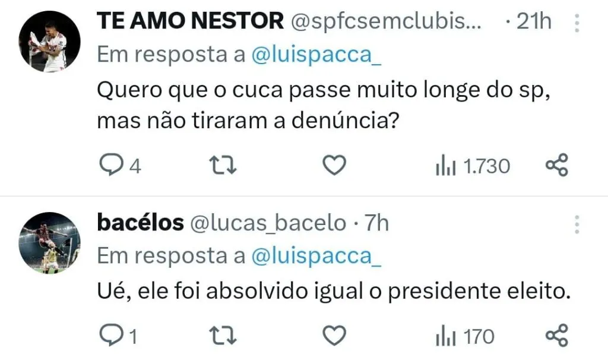View analytics showing 170 views
The image size is (608, 364).
tap(464, 337)
